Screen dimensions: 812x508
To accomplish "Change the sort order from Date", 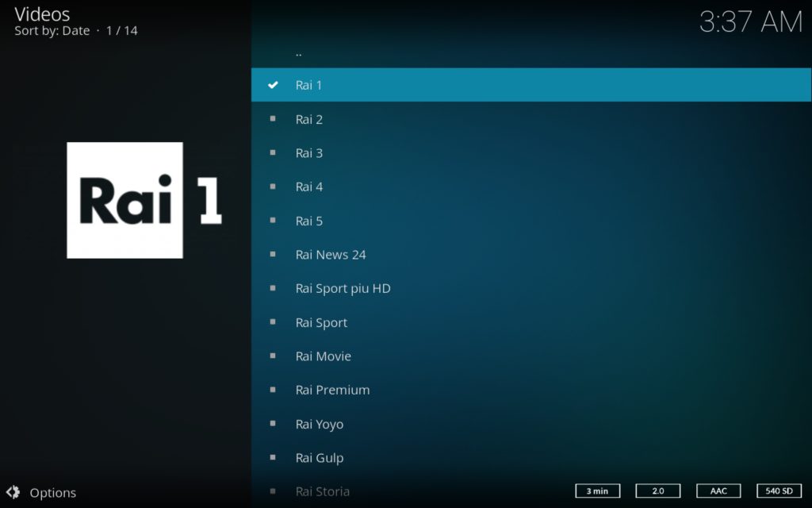I will pyautogui.click(x=52, y=30).
